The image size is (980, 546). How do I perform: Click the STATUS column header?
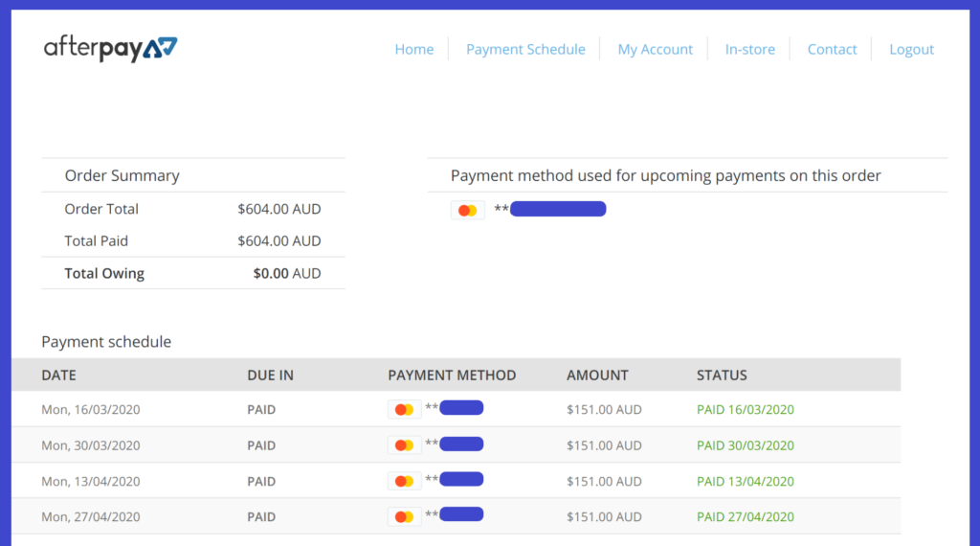pyautogui.click(x=722, y=375)
